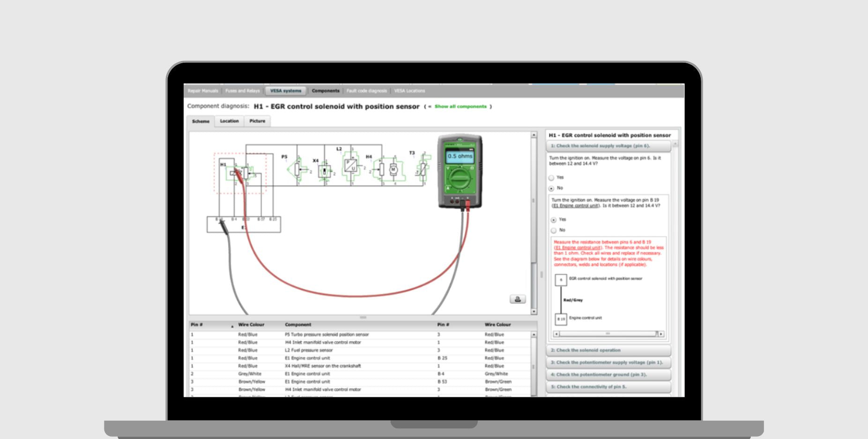
Task: Select the L2 fuel pressure sensor symbol
Action: click(x=350, y=165)
